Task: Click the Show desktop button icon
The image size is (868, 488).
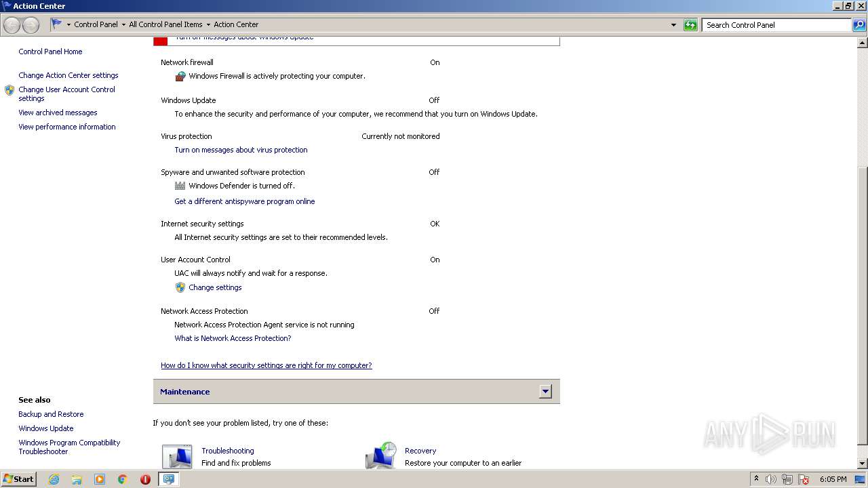Action: tap(860, 479)
